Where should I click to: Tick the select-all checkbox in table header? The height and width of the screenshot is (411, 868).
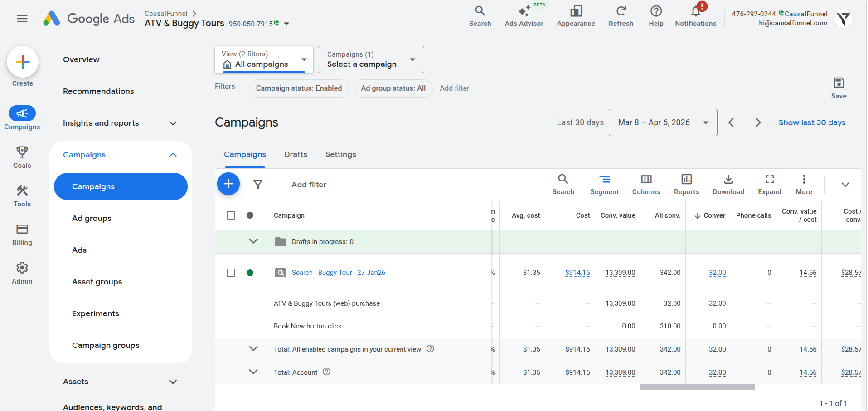[x=231, y=215]
